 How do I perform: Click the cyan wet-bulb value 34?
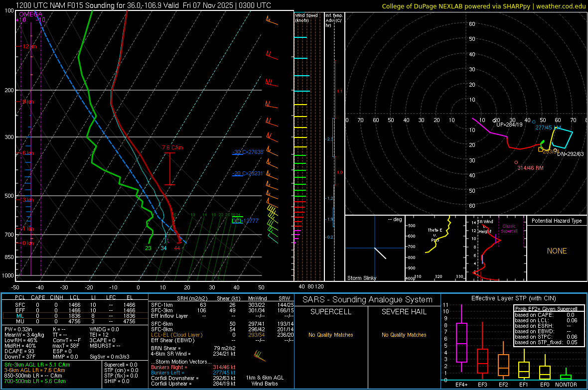pyautogui.click(x=163, y=248)
